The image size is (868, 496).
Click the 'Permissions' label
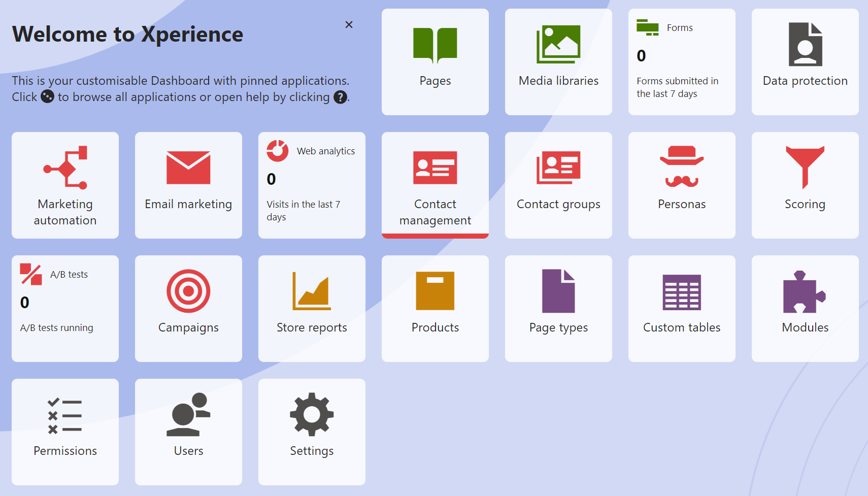point(65,451)
